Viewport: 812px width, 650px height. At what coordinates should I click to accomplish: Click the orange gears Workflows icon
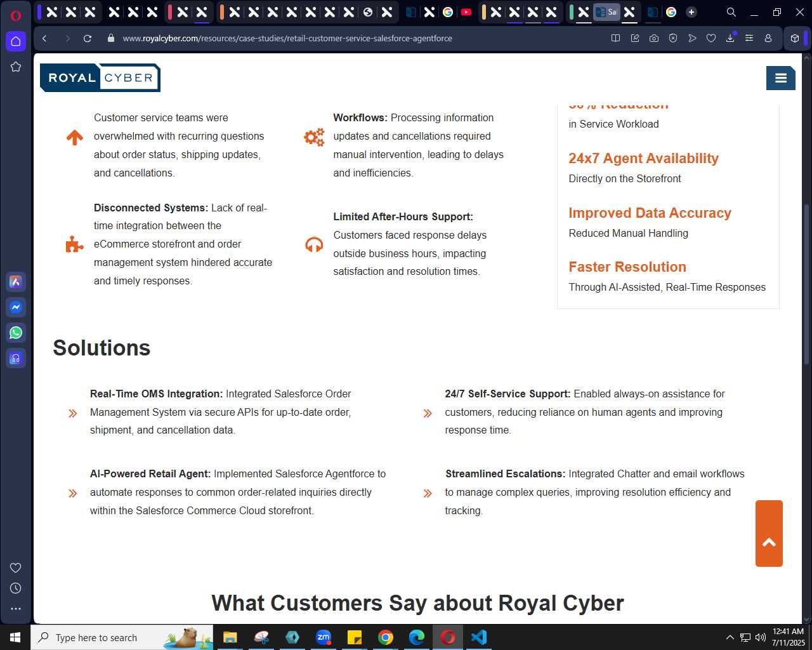[x=314, y=136]
